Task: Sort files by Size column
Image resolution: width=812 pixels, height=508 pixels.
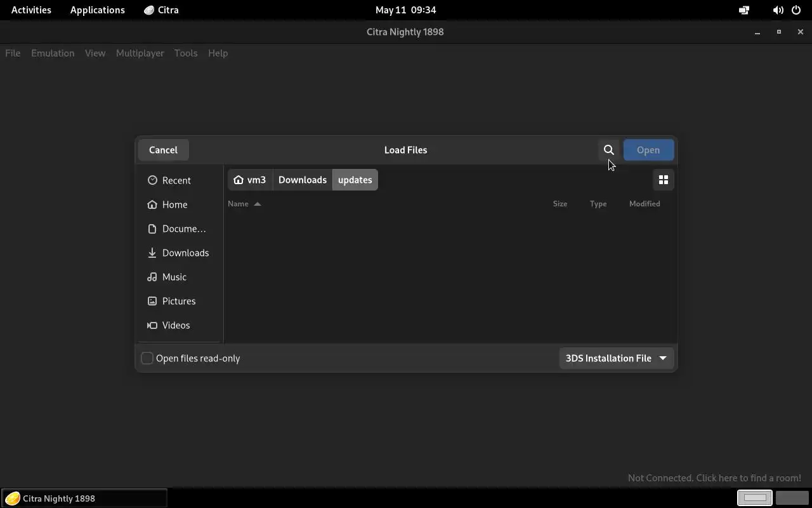Action: [560, 204]
